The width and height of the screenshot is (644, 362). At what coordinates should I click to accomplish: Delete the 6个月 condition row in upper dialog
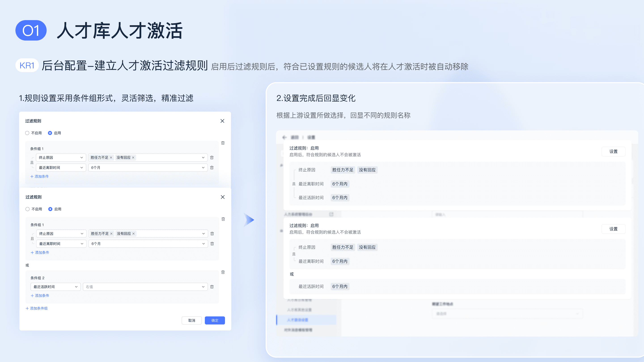[x=212, y=168]
